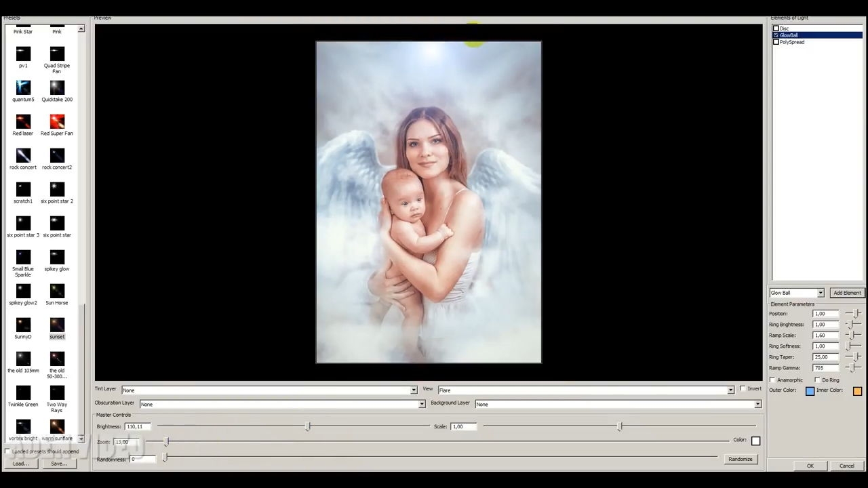This screenshot has width=868, height=488.
Task: Focus the Scale value field
Action: click(463, 427)
